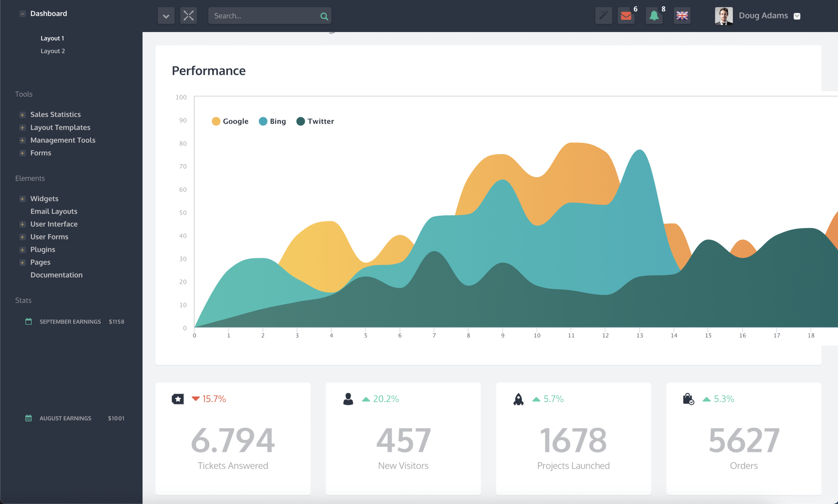Switch to Layout 2
The height and width of the screenshot is (504, 838).
(53, 51)
